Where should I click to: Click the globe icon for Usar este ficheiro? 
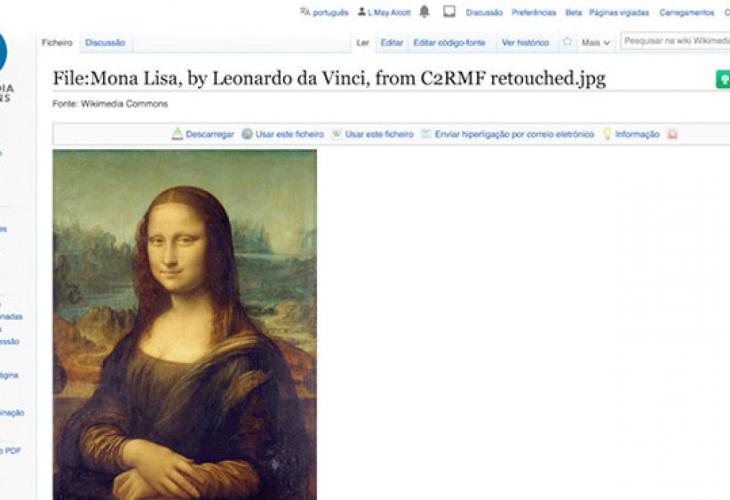tap(247, 134)
